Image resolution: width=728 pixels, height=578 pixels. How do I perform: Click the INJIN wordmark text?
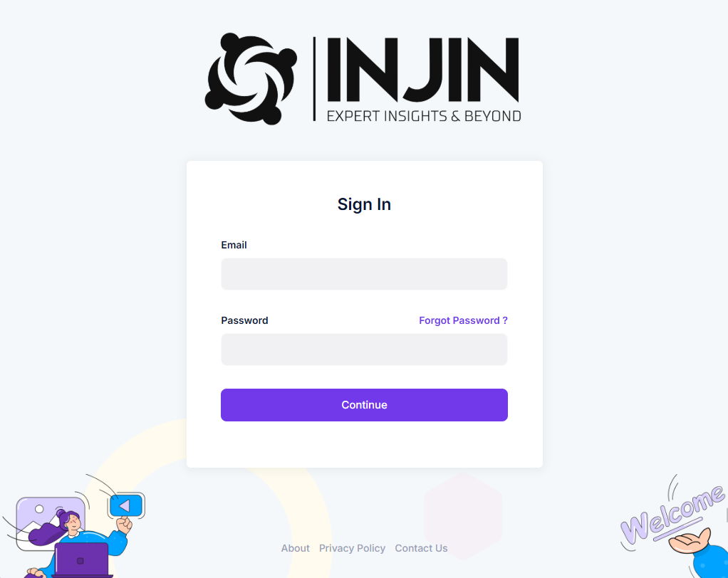click(423, 70)
